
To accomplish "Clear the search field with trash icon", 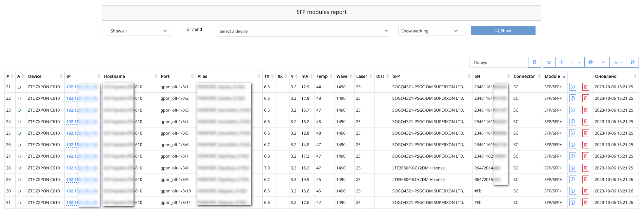I will tap(535, 62).
